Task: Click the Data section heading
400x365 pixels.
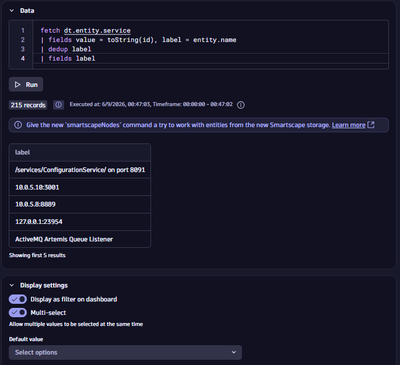Action: (27, 11)
